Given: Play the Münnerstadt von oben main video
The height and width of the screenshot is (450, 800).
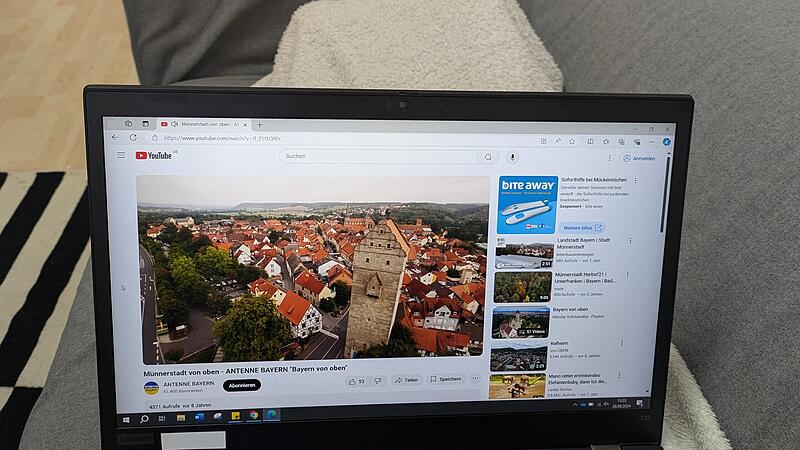Looking at the screenshot, I should pyautogui.click(x=313, y=268).
